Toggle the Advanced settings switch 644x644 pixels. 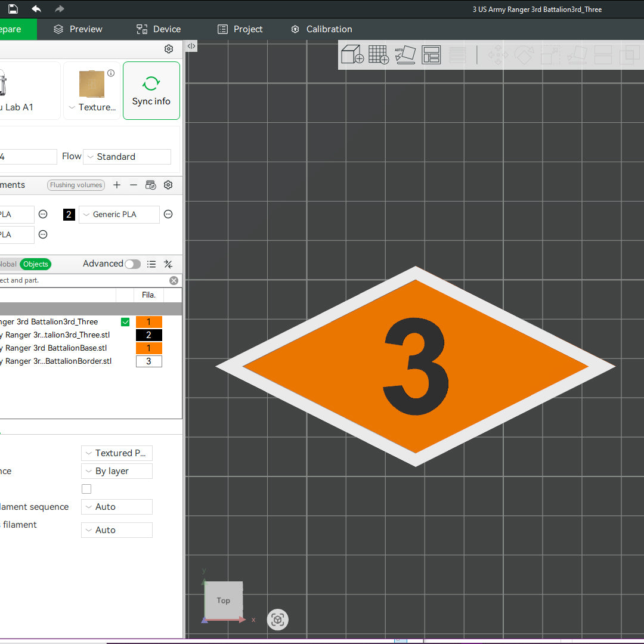132,264
